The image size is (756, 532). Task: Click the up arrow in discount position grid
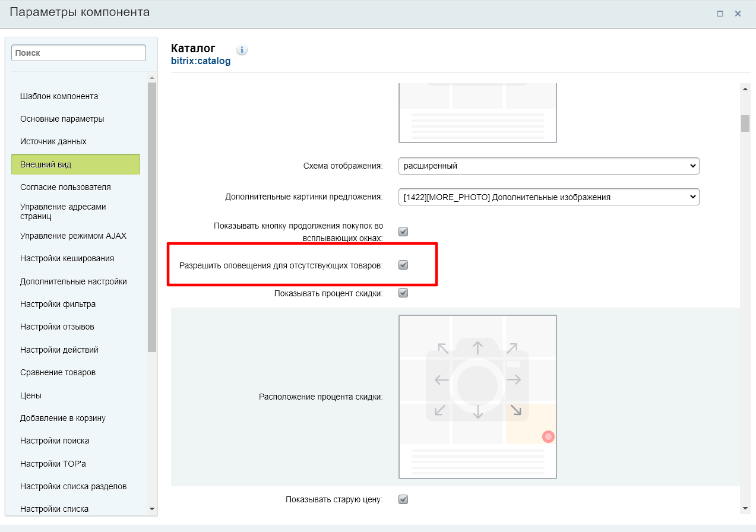point(477,347)
